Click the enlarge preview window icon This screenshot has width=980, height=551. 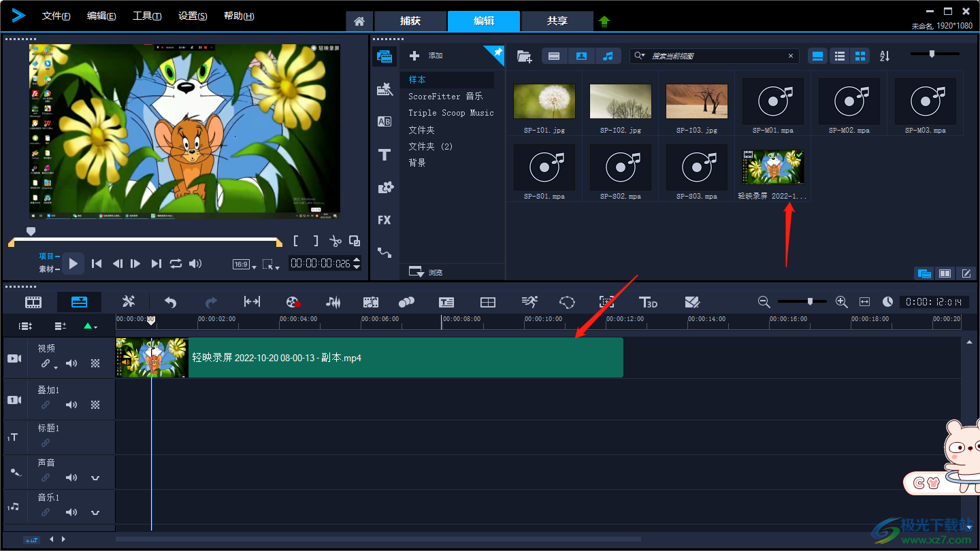pyautogui.click(x=355, y=241)
